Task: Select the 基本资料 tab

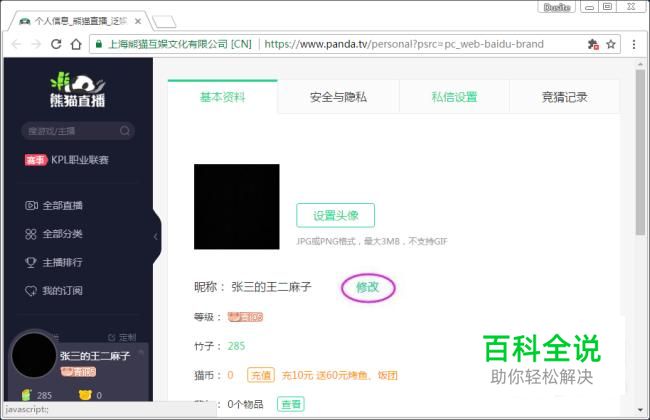Action: click(223, 97)
